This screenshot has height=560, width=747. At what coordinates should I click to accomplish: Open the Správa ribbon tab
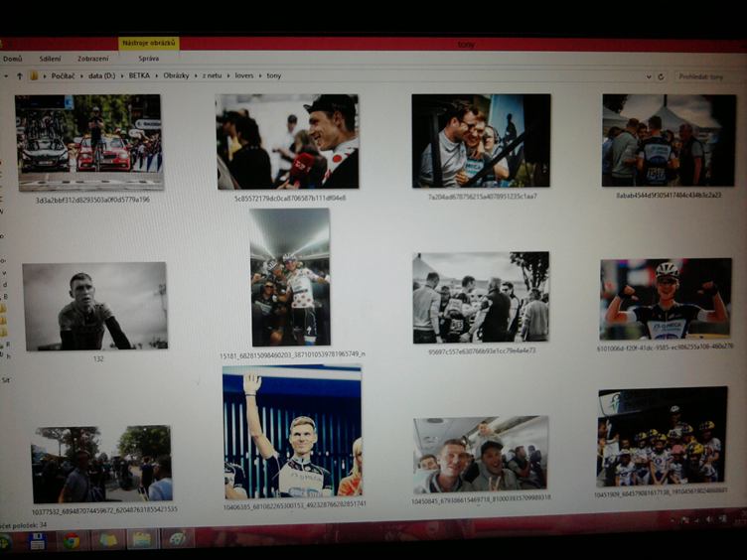[148, 59]
